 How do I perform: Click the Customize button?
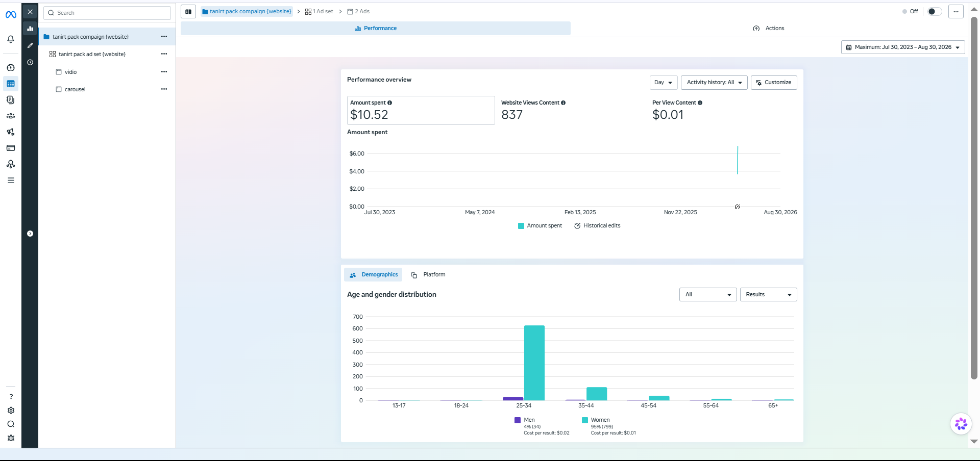click(774, 83)
